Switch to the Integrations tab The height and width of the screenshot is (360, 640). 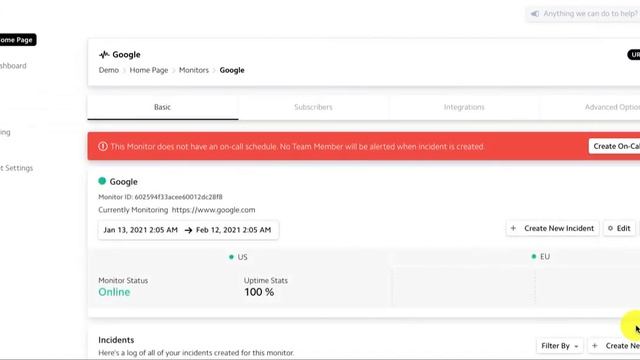tap(464, 107)
